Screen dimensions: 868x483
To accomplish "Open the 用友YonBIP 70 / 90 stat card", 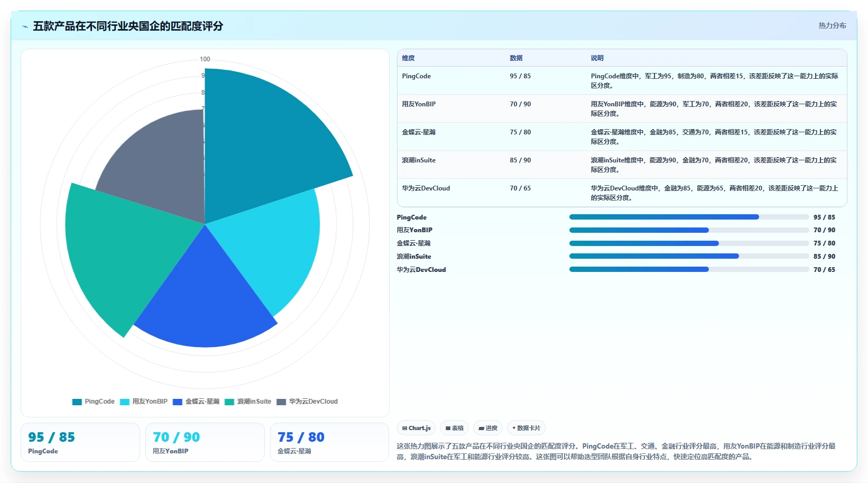I will [205, 442].
